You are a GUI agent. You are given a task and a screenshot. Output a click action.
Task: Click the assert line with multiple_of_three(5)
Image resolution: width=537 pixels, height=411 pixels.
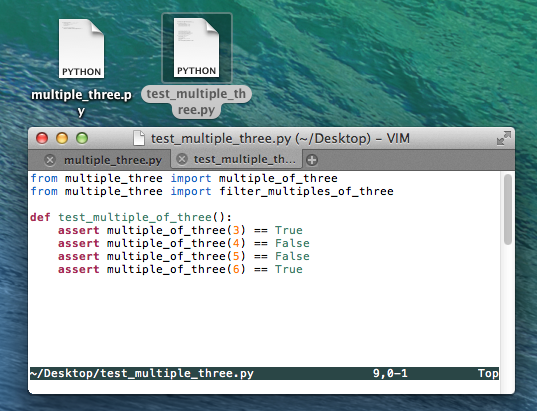point(184,257)
